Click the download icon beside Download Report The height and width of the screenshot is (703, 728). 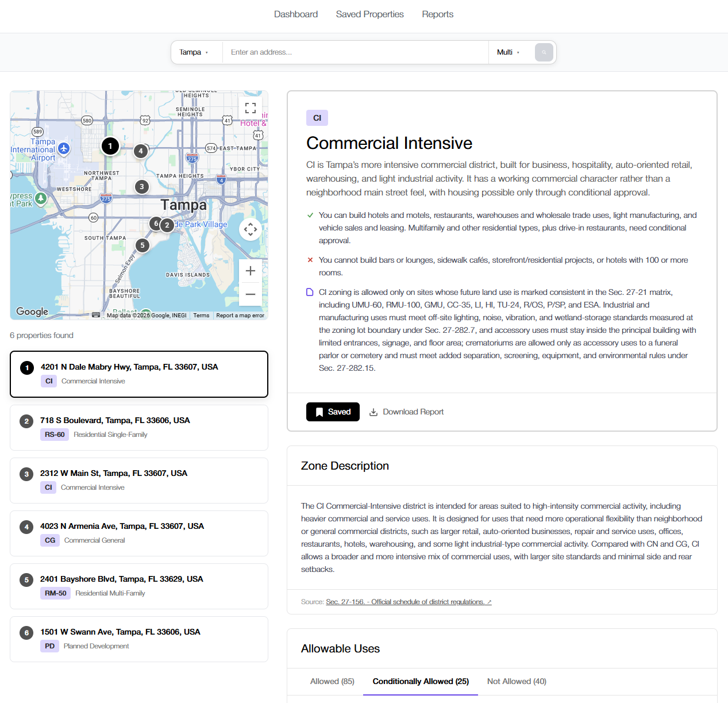pos(373,412)
